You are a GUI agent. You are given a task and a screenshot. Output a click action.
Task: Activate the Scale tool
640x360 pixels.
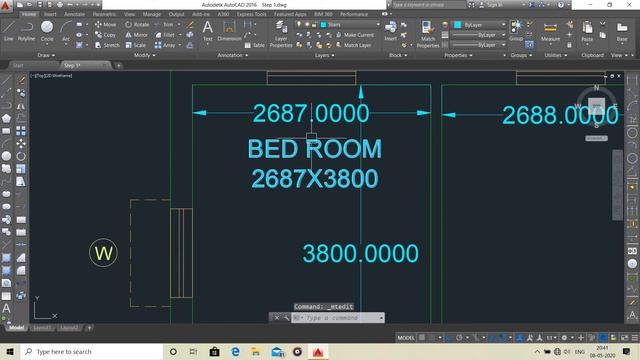[x=136, y=45]
